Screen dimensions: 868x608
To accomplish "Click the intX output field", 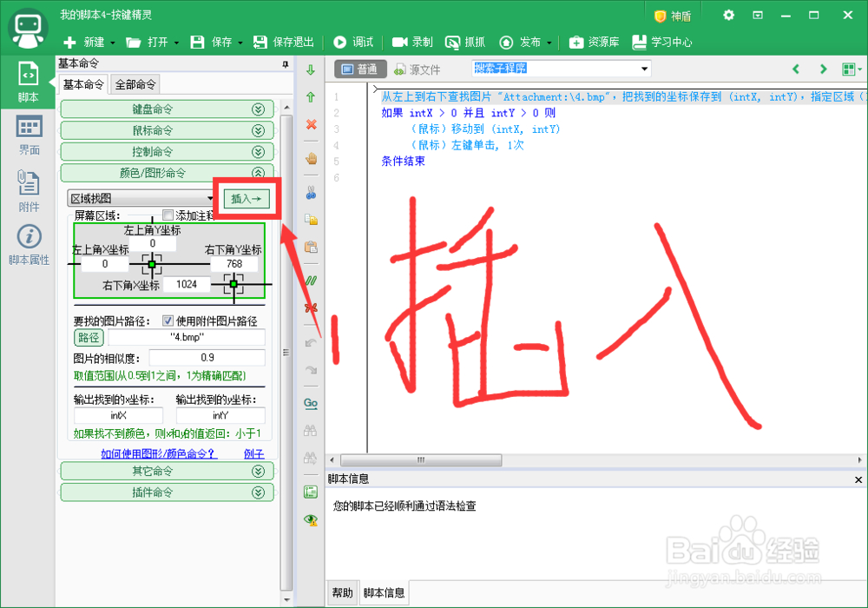I will click(x=118, y=415).
